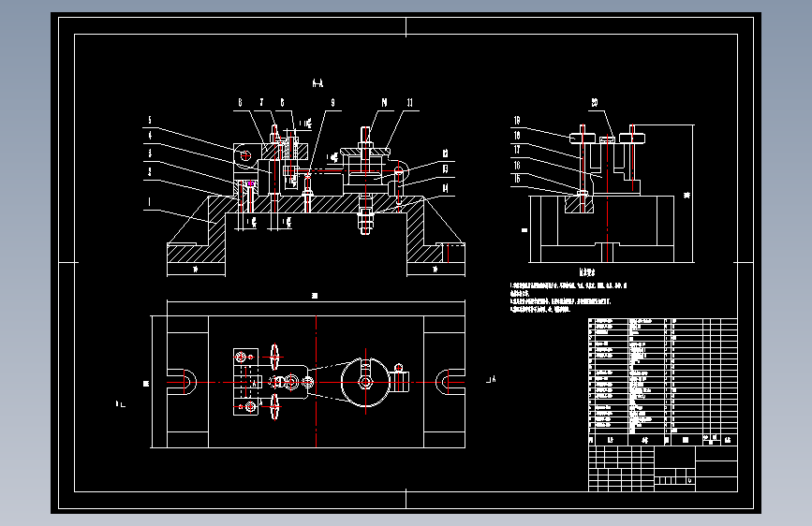Select the right U-slot in plan view

(x=450, y=382)
